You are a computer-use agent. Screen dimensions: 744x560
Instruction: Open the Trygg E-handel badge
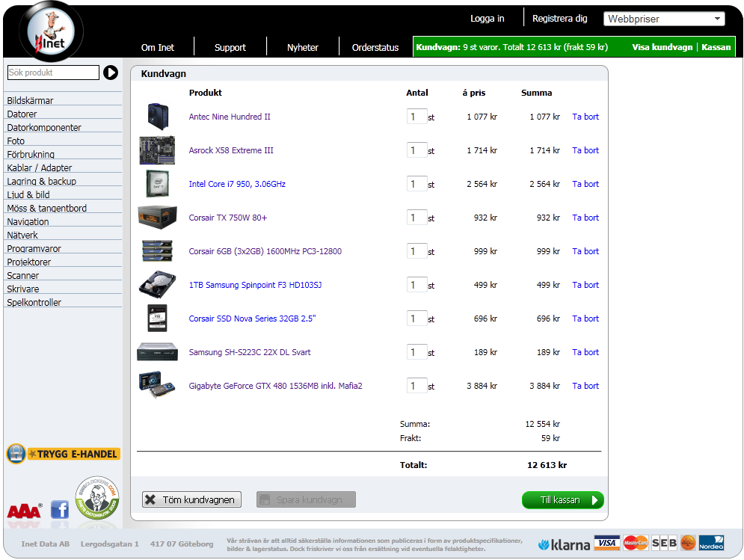(x=63, y=454)
